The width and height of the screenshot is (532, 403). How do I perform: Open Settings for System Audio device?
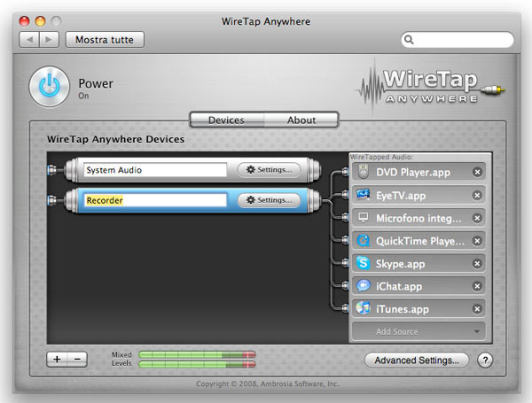[x=269, y=170]
